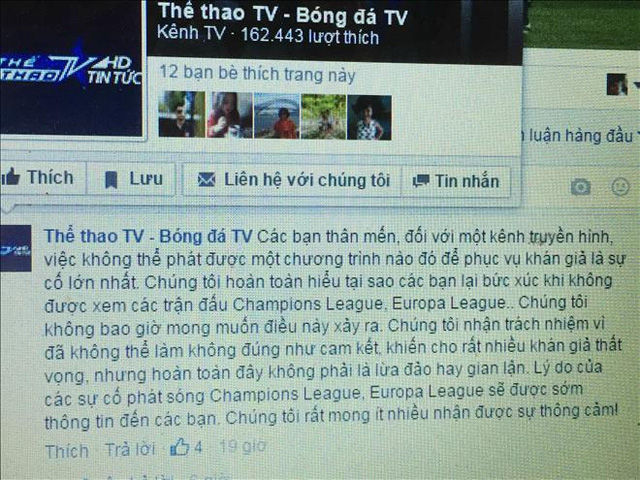
Task: Open the last friend thumbnail in the friends row
Action: tap(369, 118)
